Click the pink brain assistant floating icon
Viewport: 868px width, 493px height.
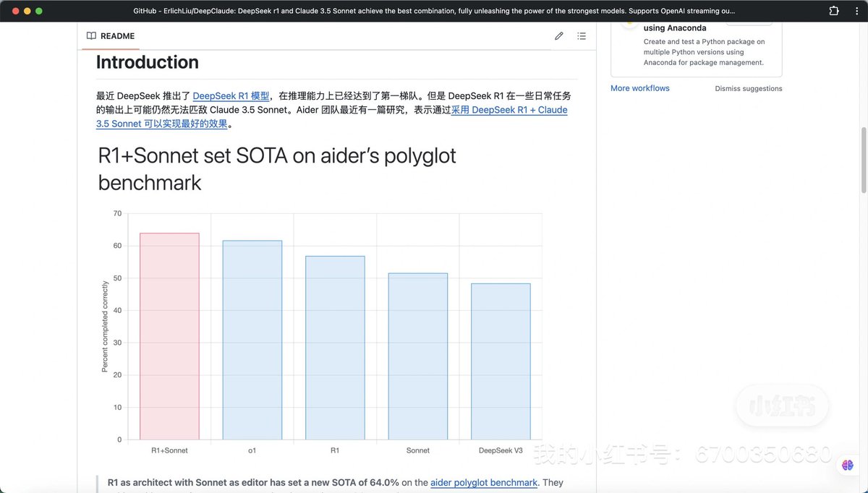[x=847, y=466]
